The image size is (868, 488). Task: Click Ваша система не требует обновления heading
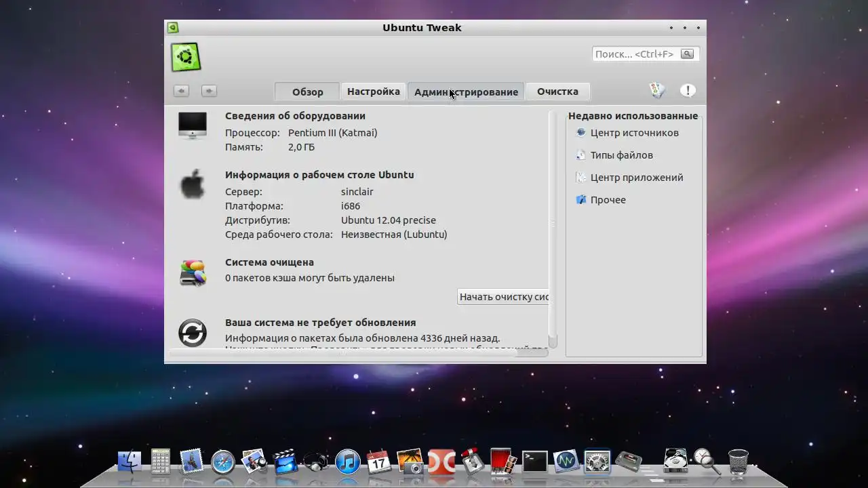pyautogui.click(x=321, y=323)
